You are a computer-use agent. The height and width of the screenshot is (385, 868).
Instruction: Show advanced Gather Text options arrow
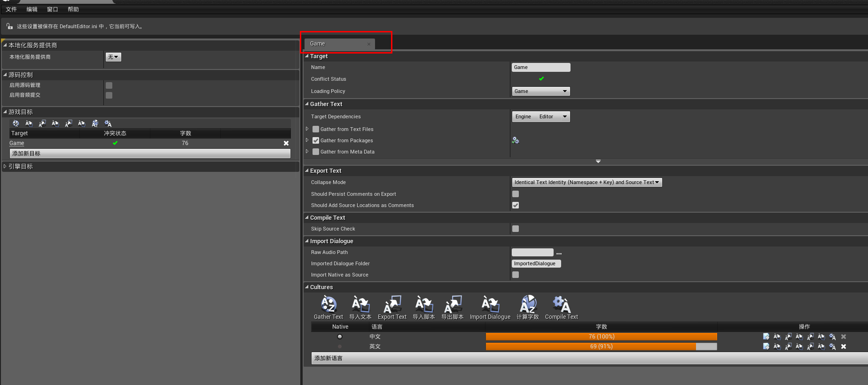(598, 161)
